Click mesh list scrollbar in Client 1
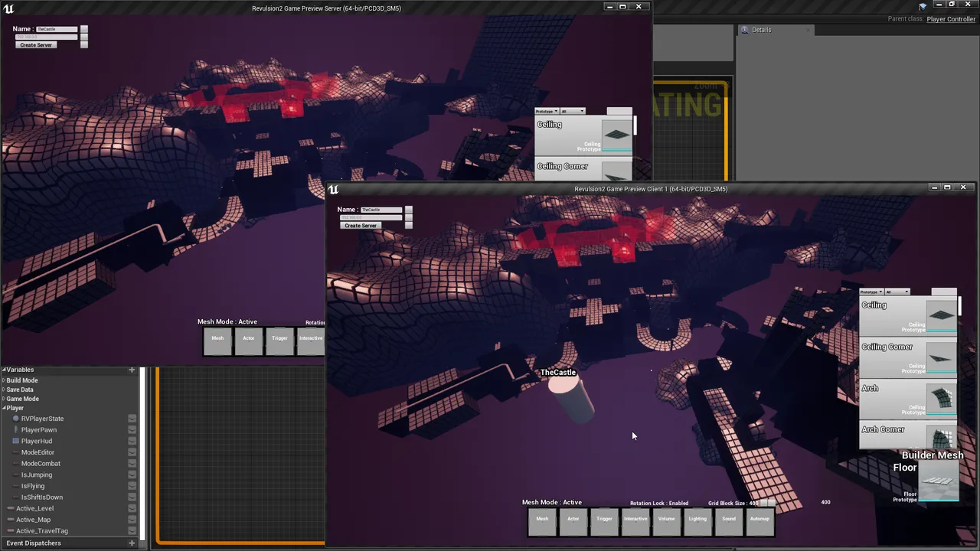The width and height of the screenshot is (980, 551). [x=959, y=306]
